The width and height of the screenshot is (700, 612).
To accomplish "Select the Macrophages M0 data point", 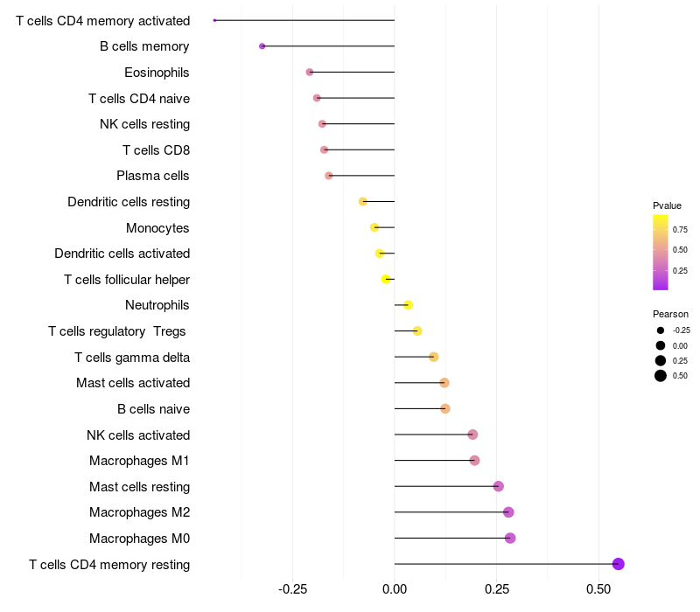I will 510,538.
